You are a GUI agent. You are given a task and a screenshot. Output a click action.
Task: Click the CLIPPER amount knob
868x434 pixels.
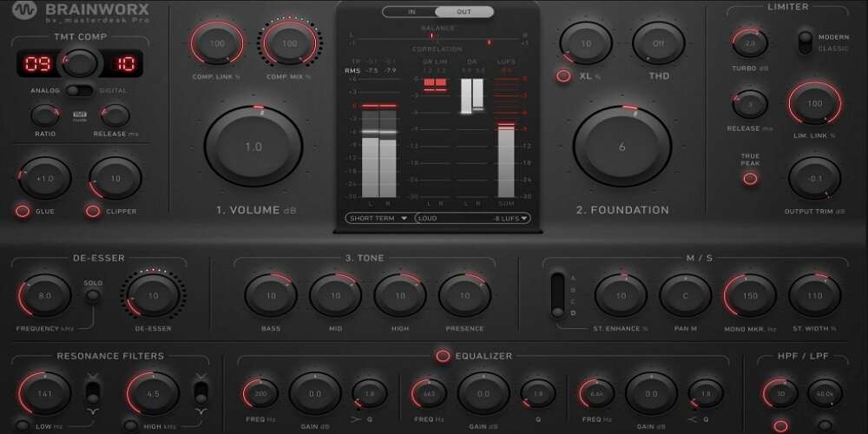(115, 178)
